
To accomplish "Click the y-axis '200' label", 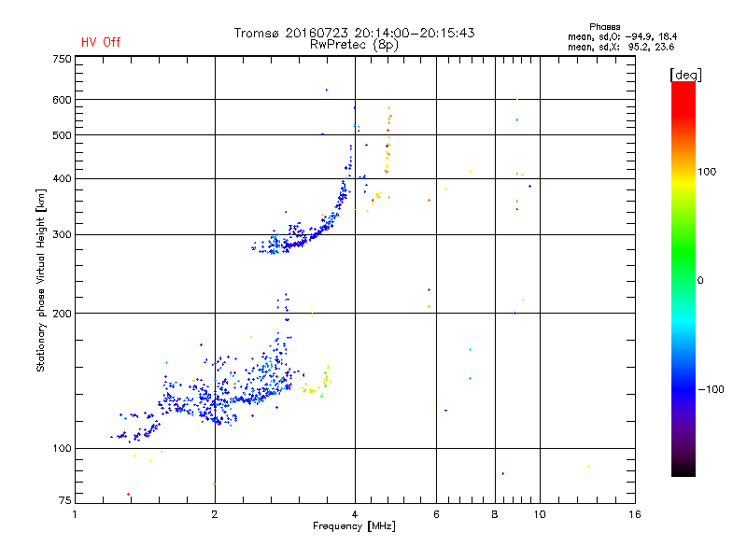I will (x=63, y=314).
